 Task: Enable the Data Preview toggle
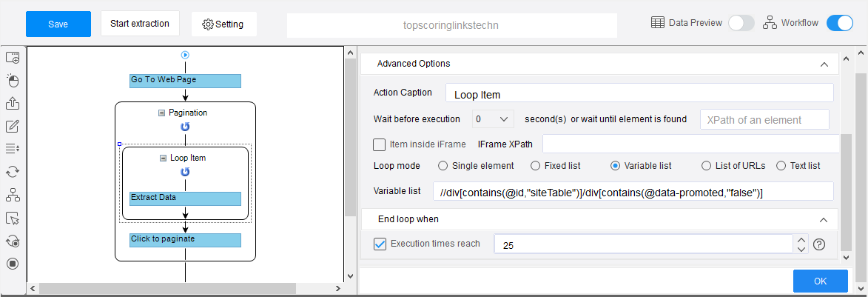click(741, 23)
